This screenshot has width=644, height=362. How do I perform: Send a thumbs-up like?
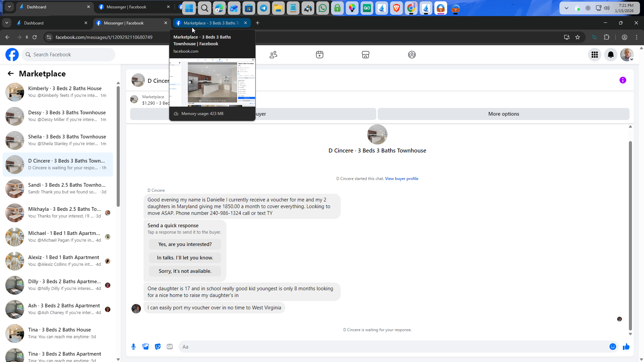click(x=626, y=347)
